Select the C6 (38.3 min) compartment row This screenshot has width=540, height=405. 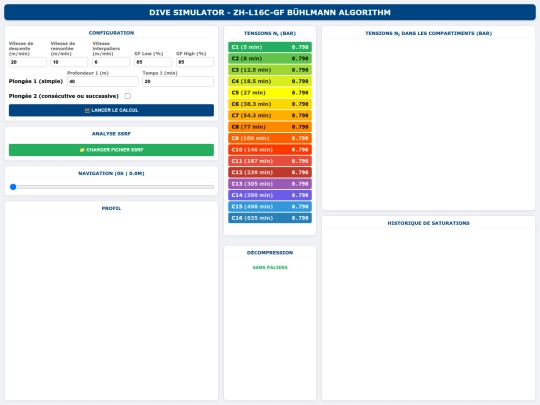tap(270, 104)
